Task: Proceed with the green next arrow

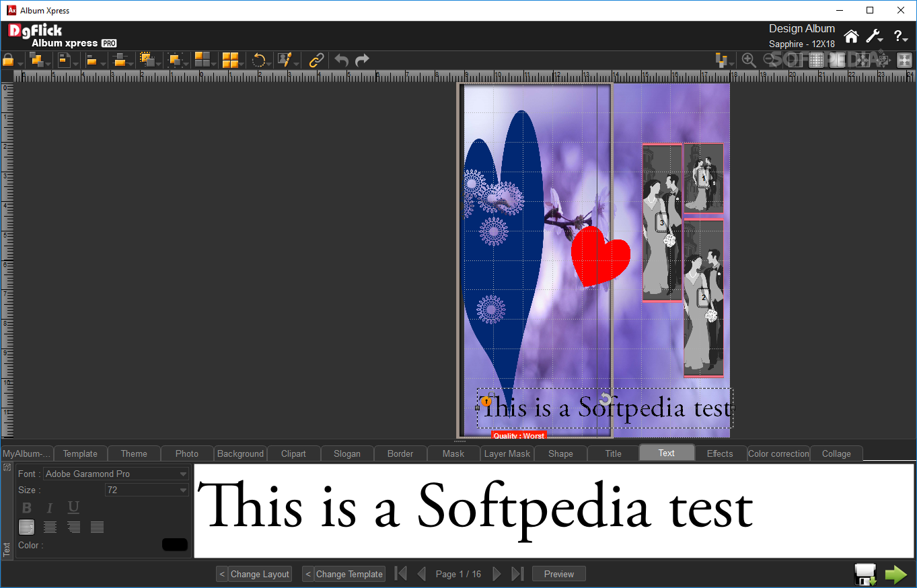Action: (895, 575)
